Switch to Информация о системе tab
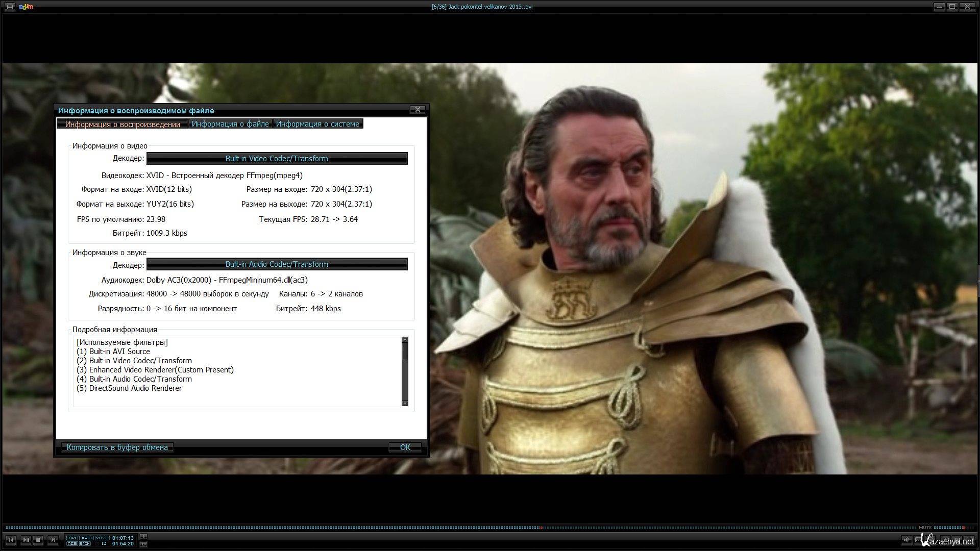 [x=317, y=124]
